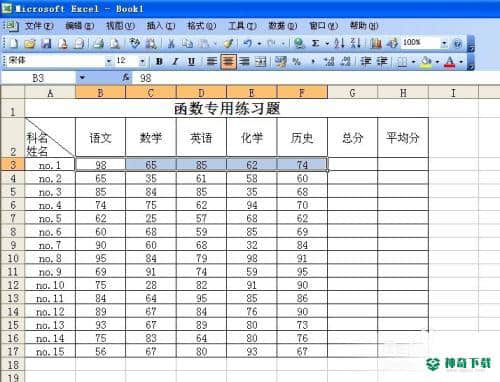Open the 编辑 (Edit) menu
Screen dimensions: 500x382
(x=80, y=26)
